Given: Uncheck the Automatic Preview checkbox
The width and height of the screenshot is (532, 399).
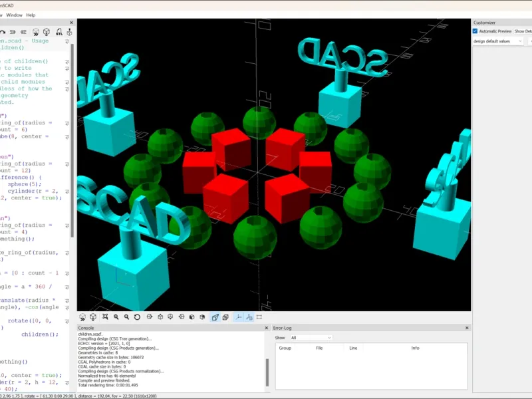Looking at the screenshot, I should [x=475, y=31].
